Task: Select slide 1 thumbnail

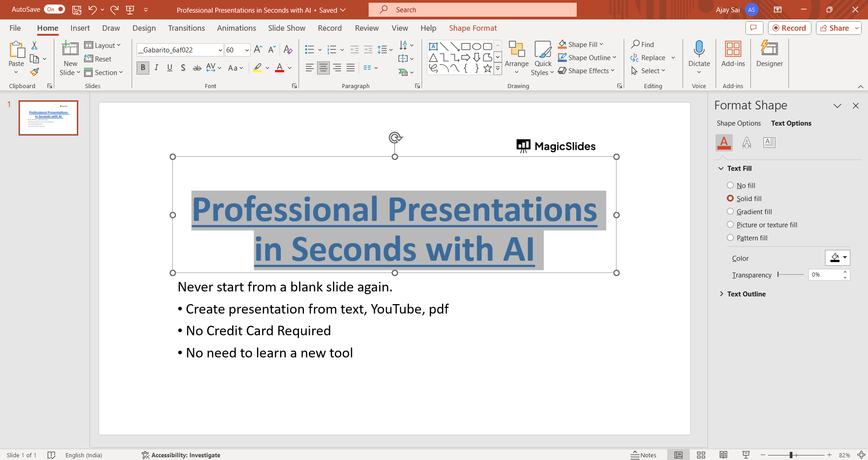Action: pyautogui.click(x=48, y=117)
